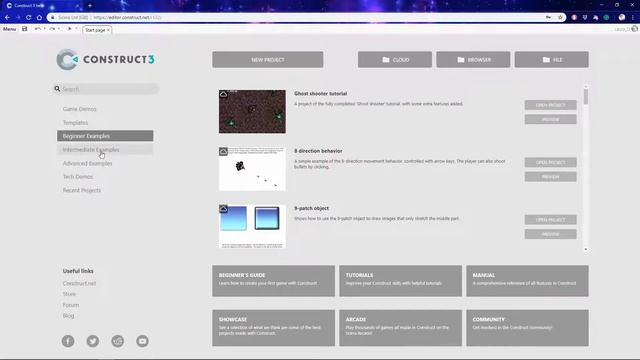Open the preview options dropdown arrow
The image size is (640, 360).
pyautogui.click(x=76, y=29)
